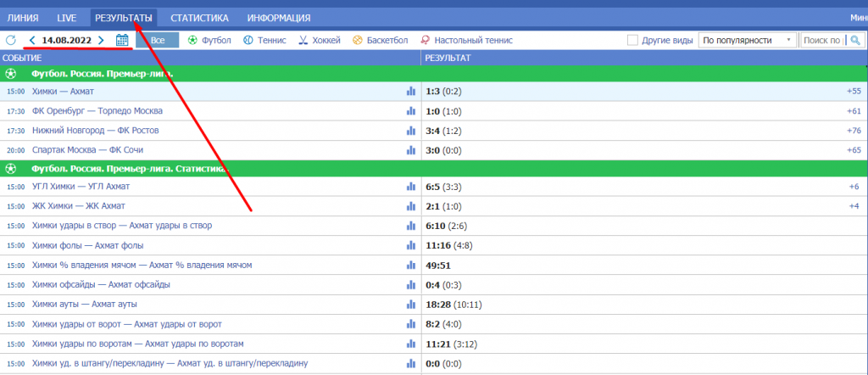Open the СТАТИСТИКА tab

point(199,17)
